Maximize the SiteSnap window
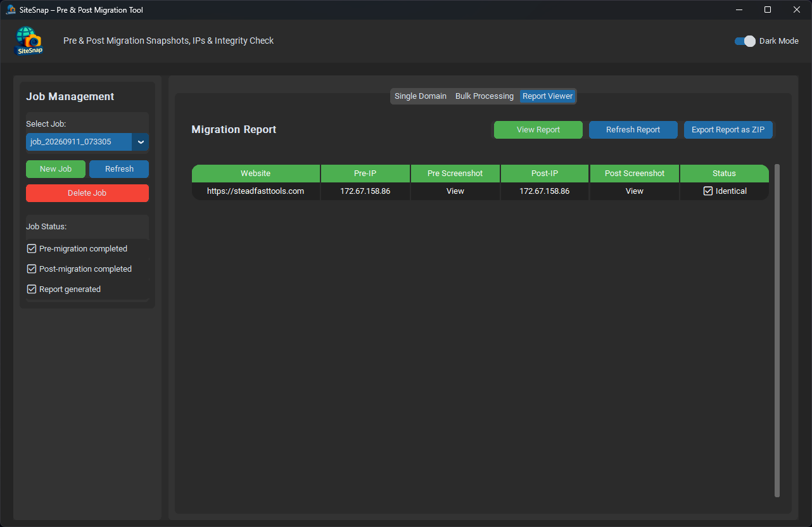812x527 pixels. [768, 10]
